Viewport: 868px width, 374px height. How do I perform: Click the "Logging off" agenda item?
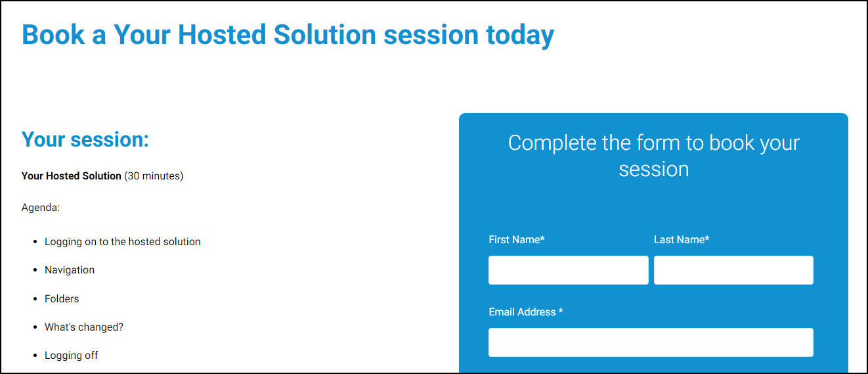tap(71, 356)
